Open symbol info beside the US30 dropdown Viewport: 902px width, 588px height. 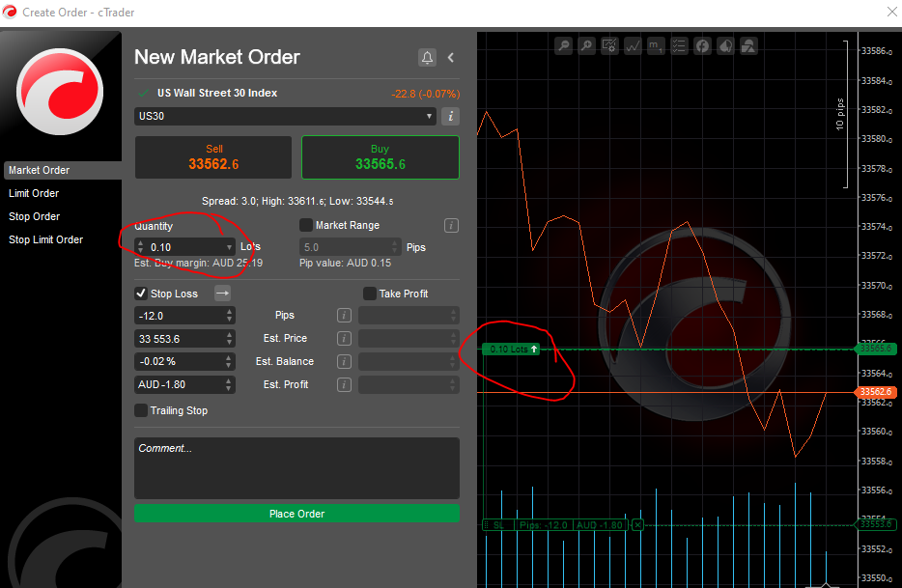[x=450, y=116]
